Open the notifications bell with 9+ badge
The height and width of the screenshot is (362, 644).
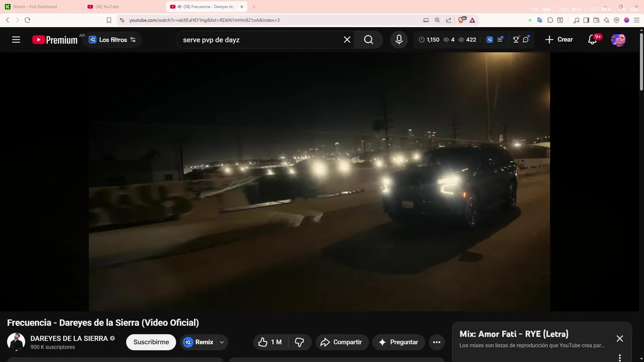[593, 40]
